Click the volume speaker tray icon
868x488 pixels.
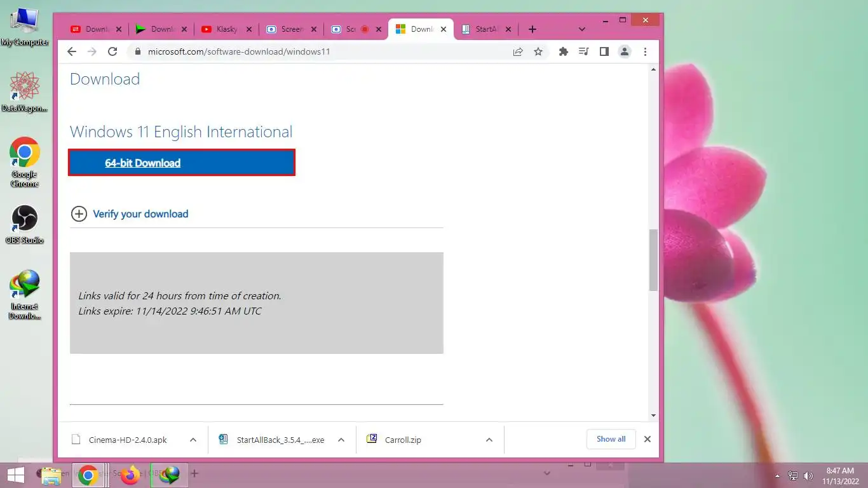[808, 475]
